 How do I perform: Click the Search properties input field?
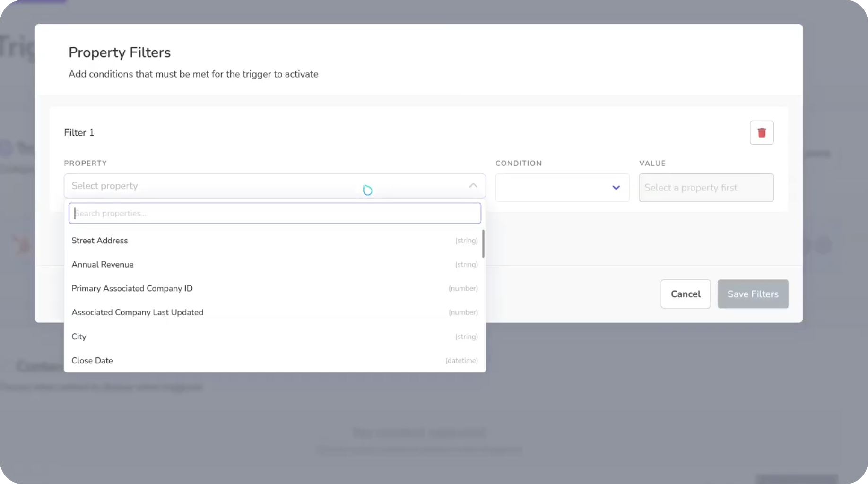(x=275, y=213)
